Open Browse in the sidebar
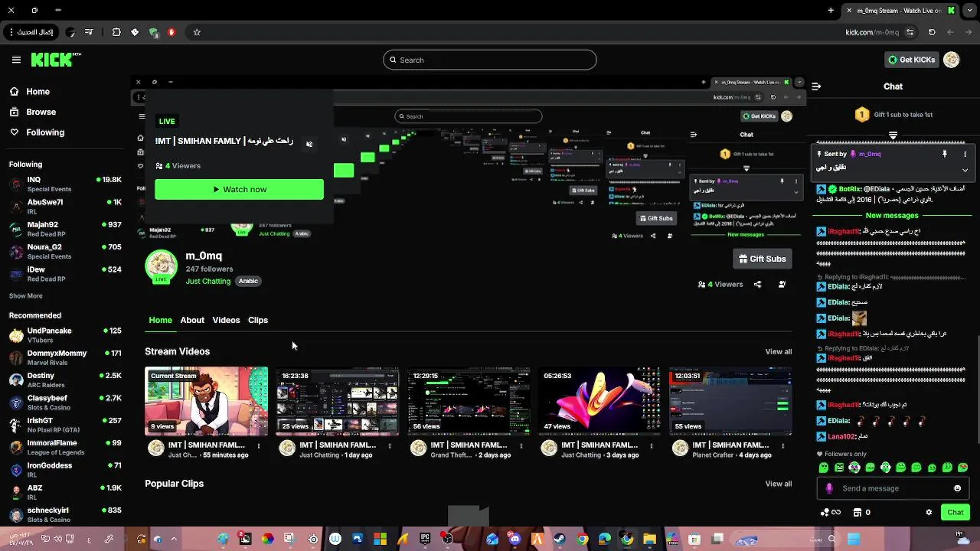980x551 pixels. click(x=32, y=112)
